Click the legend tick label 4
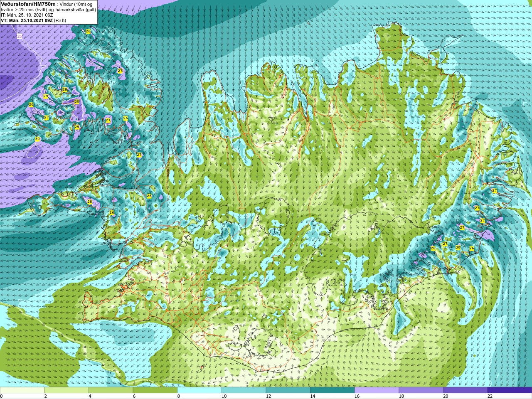The image size is (532, 399). (90, 396)
